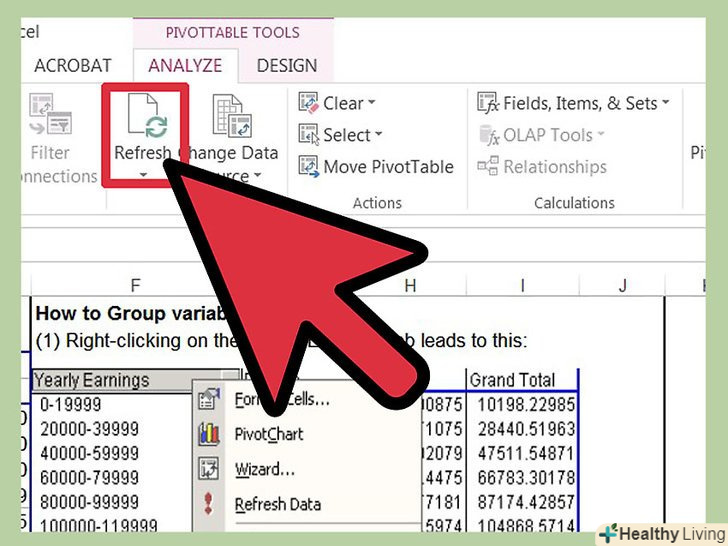Click the Move PivotTable icon
Image resolution: width=728 pixels, height=546 pixels.
point(308,167)
